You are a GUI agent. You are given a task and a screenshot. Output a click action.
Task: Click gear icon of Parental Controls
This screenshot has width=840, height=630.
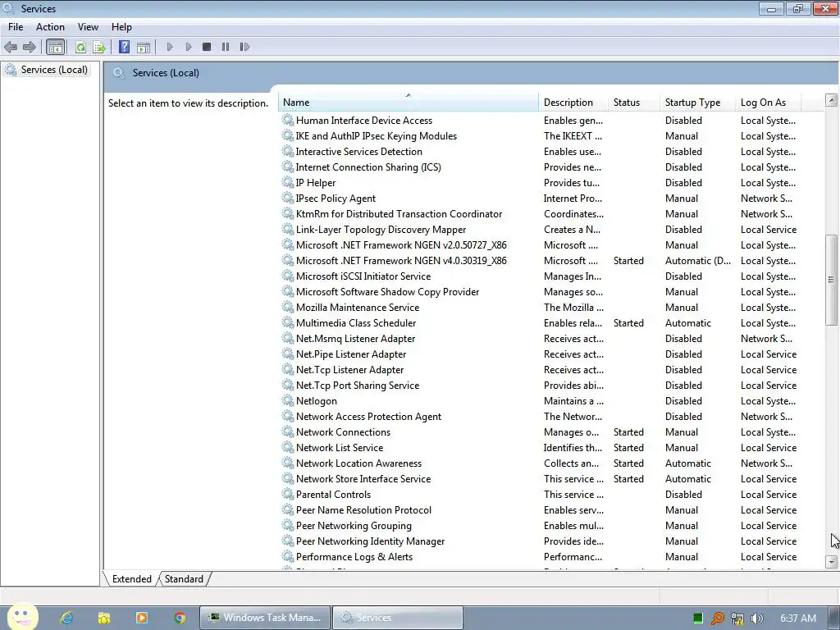coord(288,495)
